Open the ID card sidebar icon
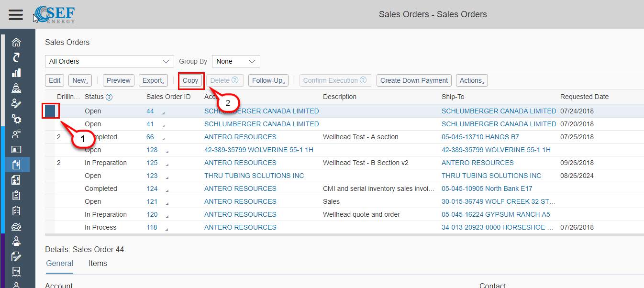The height and width of the screenshot is (288, 644). 16,149
